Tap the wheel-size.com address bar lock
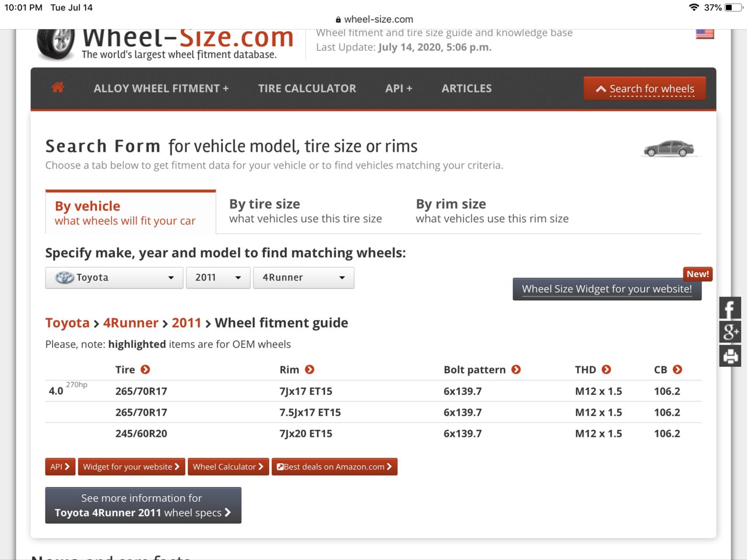The width and height of the screenshot is (747, 560). (338, 20)
